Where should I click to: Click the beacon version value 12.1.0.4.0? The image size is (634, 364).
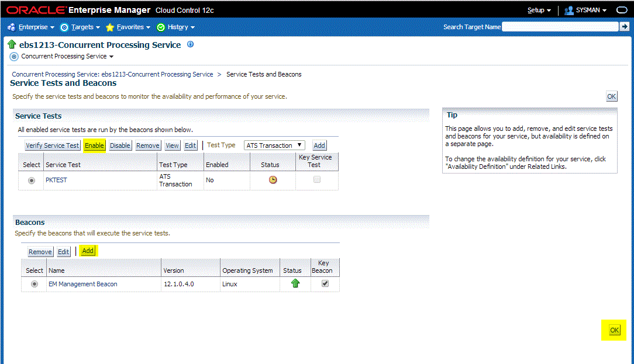(x=179, y=284)
